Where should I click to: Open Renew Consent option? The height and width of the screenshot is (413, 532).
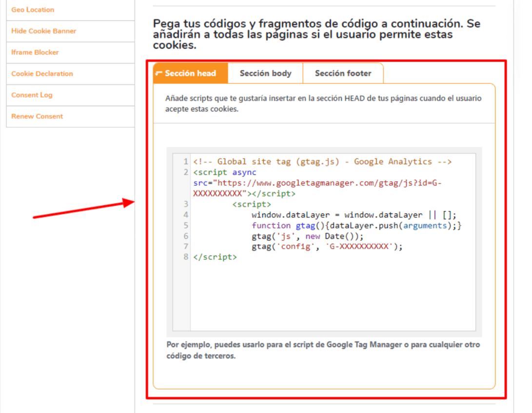click(37, 117)
